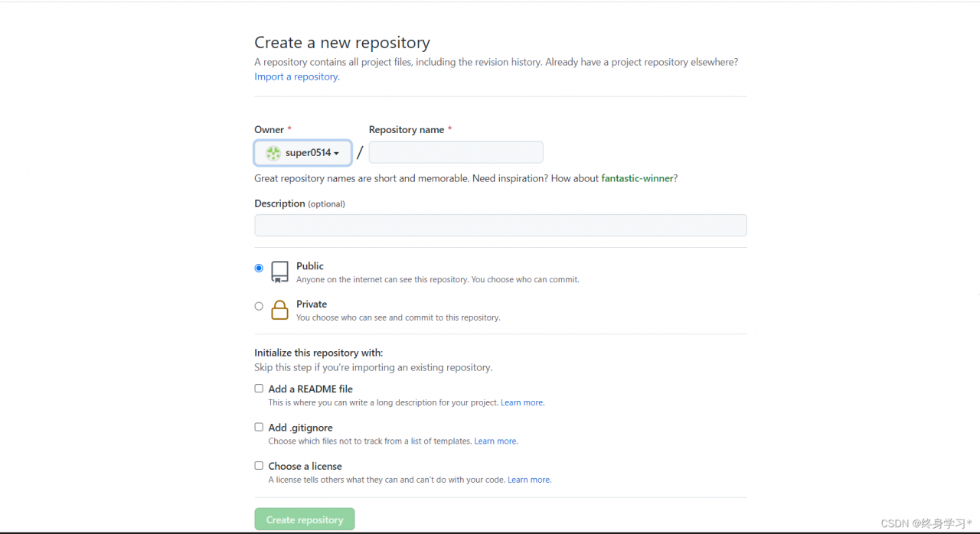Enable the Add a README file checkbox
980x534 pixels.
click(x=259, y=389)
